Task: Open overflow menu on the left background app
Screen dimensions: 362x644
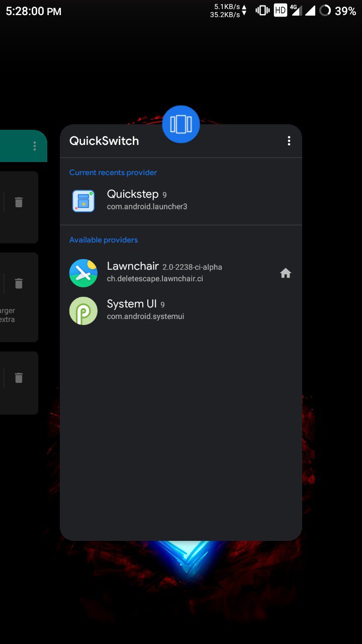Action: click(35, 146)
